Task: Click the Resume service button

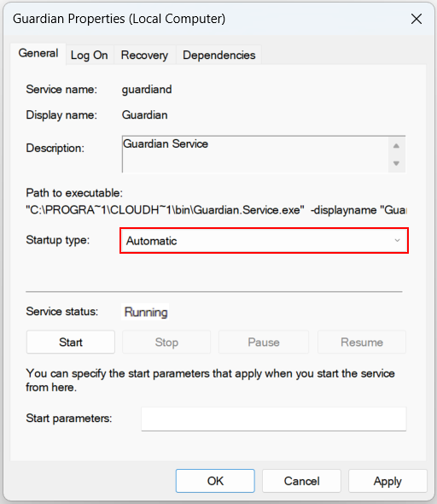Action: coord(362,342)
